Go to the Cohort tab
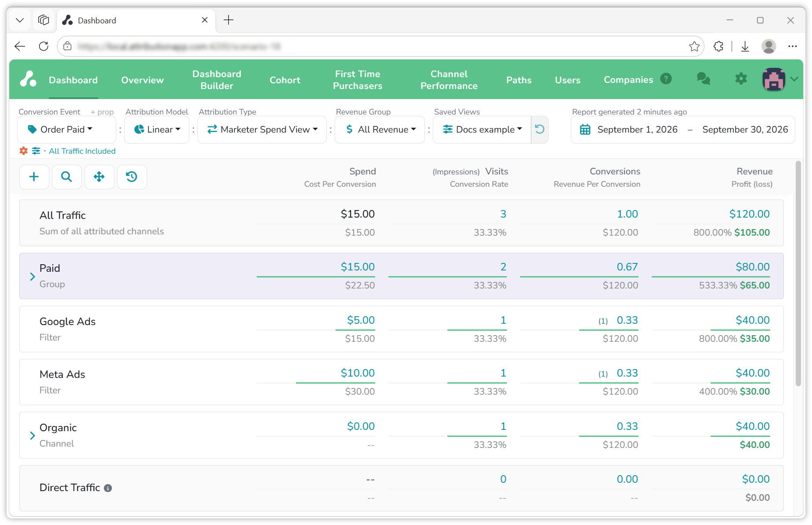Image resolution: width=812 pixels, height=525 pixels. point(285,80)
